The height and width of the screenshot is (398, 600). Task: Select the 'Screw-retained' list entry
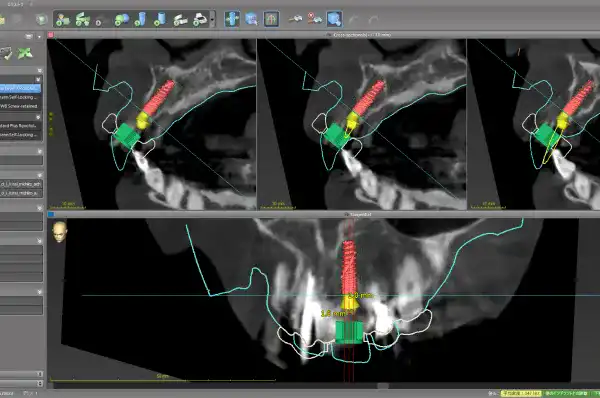click(20, 106)
